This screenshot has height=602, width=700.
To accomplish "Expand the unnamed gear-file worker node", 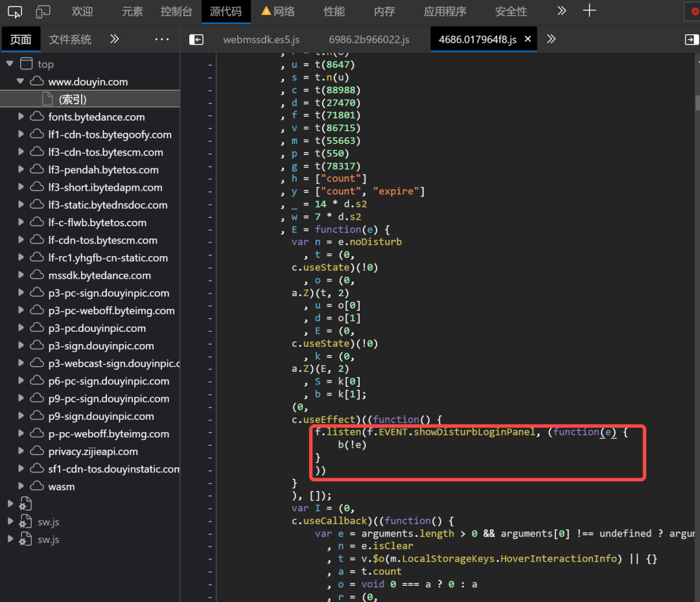I will coord(10,504).
